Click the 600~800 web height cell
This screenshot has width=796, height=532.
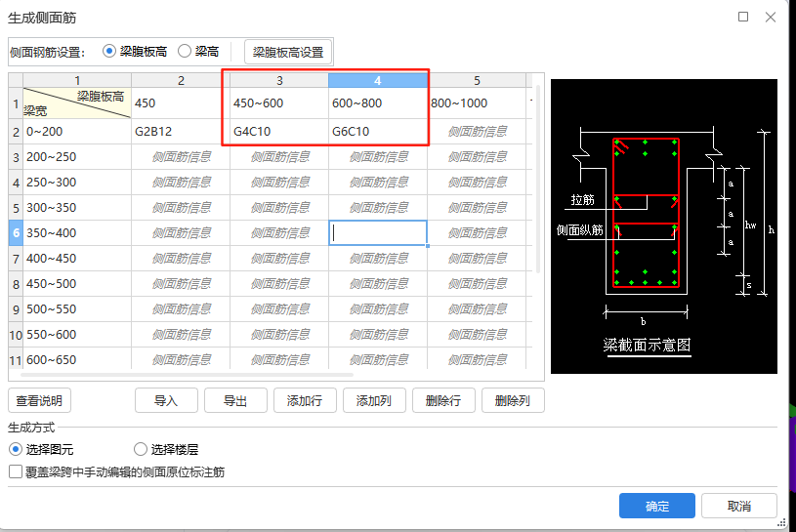378,102
